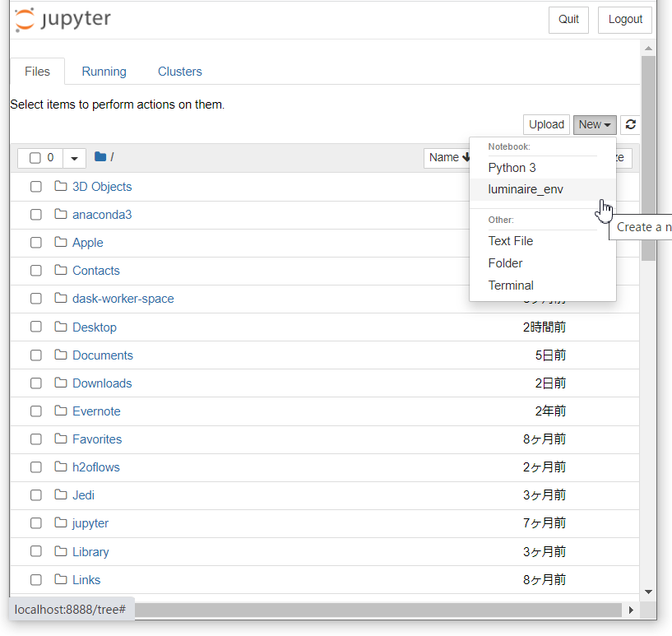The image size is (672, 636).
Task: Click the refresh notebook list icon
Action: pos(630,124)
